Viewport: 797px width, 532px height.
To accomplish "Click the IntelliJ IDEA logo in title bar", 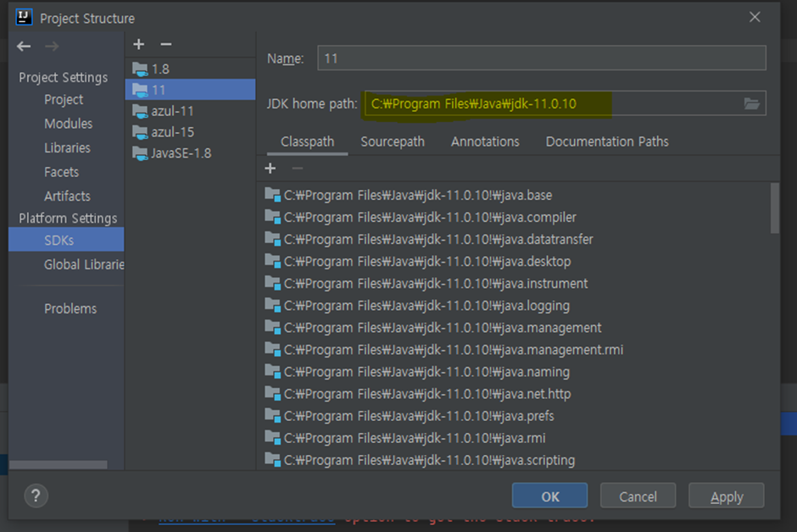I will [x=24, y=17].
